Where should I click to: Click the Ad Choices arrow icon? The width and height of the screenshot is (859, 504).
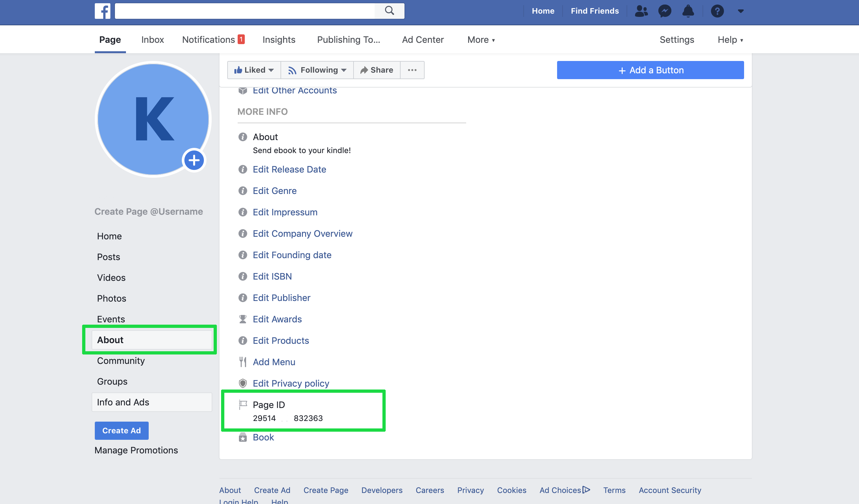click(586, 490)
